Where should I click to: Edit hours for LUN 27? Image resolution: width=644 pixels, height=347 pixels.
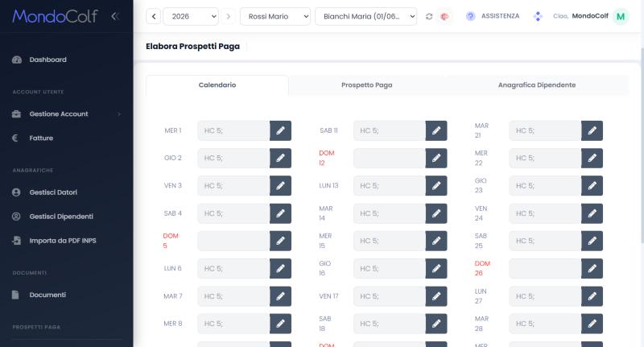click(592, 296)
